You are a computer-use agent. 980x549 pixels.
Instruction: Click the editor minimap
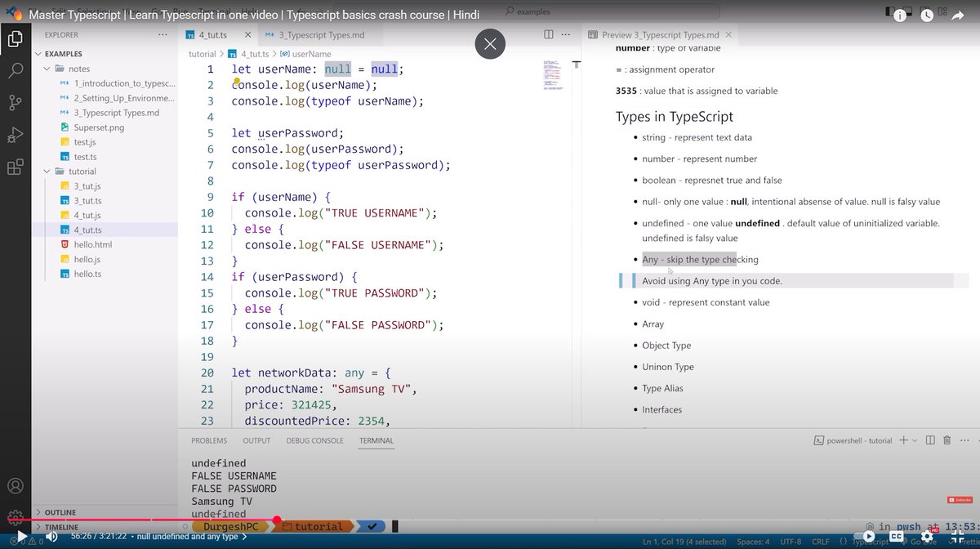(555, 74)
